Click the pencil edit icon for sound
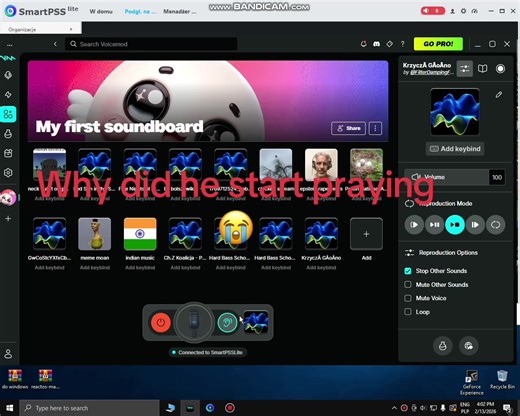Screen dimensions: 520x416 point(499,95)
